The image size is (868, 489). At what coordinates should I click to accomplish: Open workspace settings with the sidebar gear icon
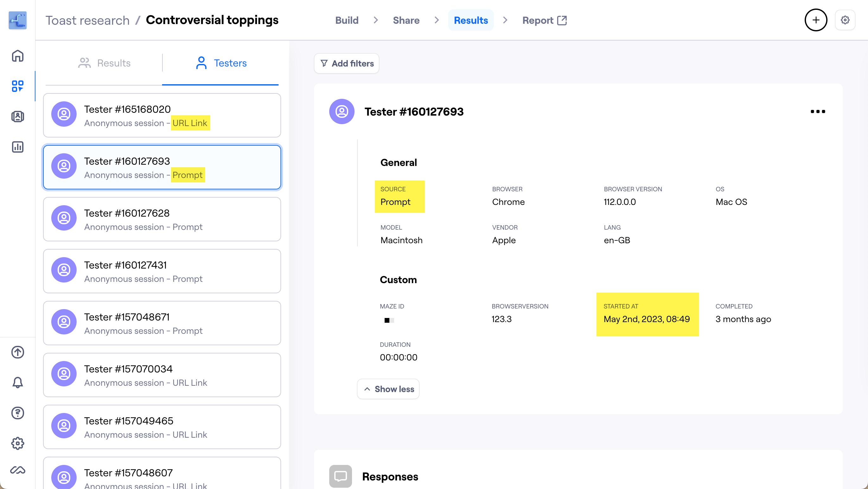(x=17, y=443)
